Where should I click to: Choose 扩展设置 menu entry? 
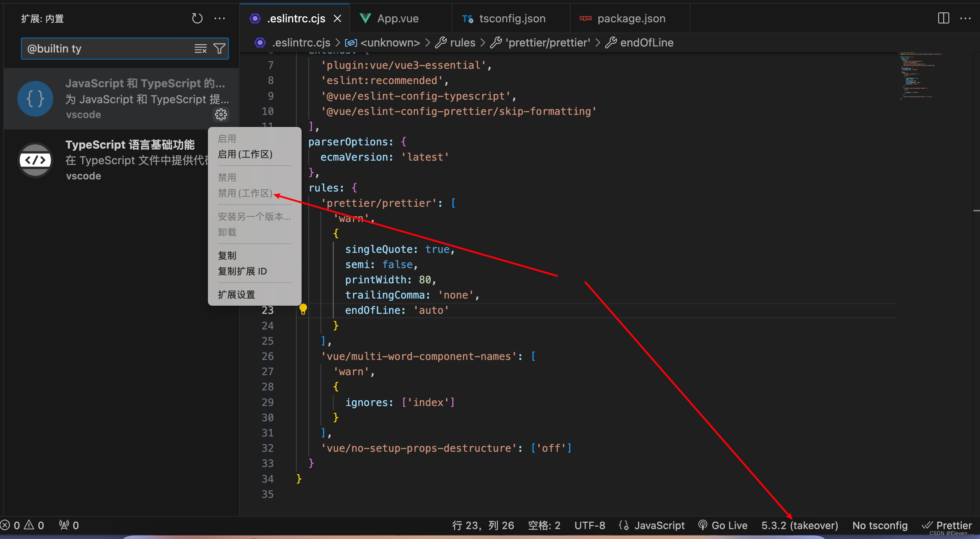(x=236, y=295)
